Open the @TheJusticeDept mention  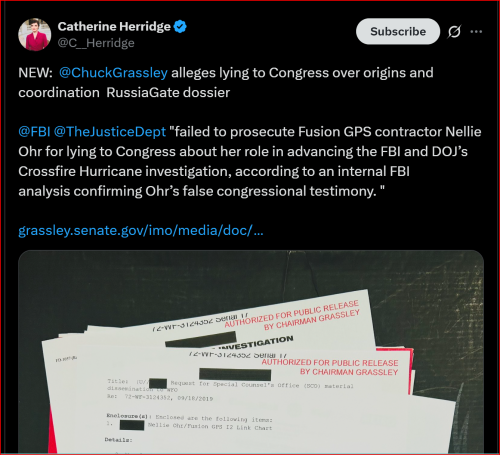pyautogui.click(x=110, y=132)
